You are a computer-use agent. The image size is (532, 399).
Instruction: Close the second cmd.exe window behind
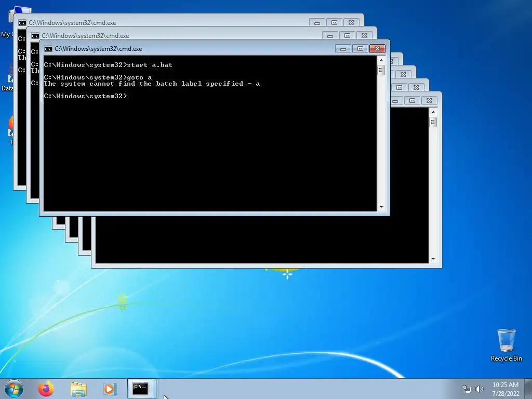tap(364, 36)
